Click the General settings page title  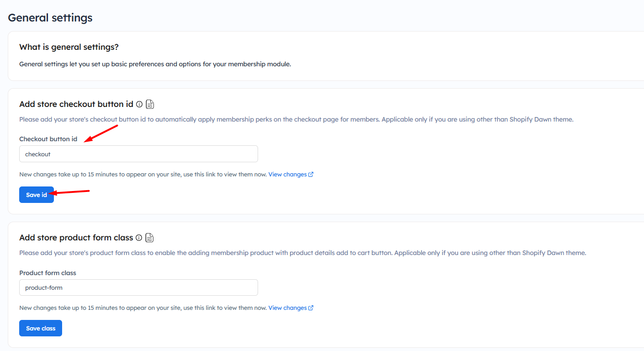50,18
